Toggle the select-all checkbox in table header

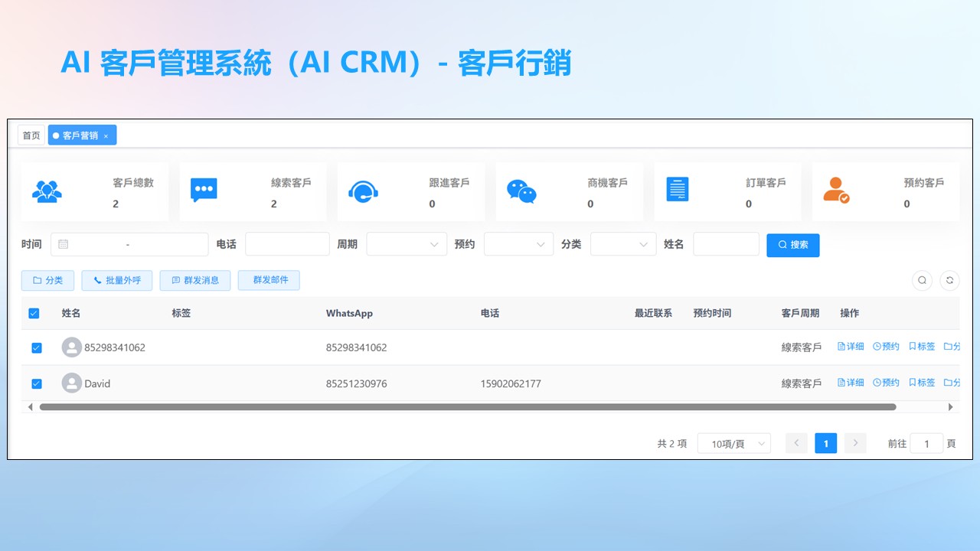[x=34, y=313]
